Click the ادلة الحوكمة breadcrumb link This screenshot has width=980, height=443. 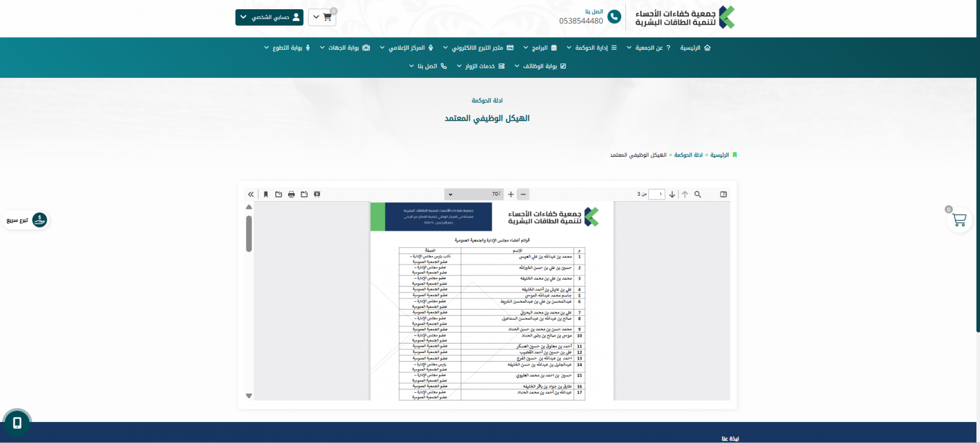(688, 155)
